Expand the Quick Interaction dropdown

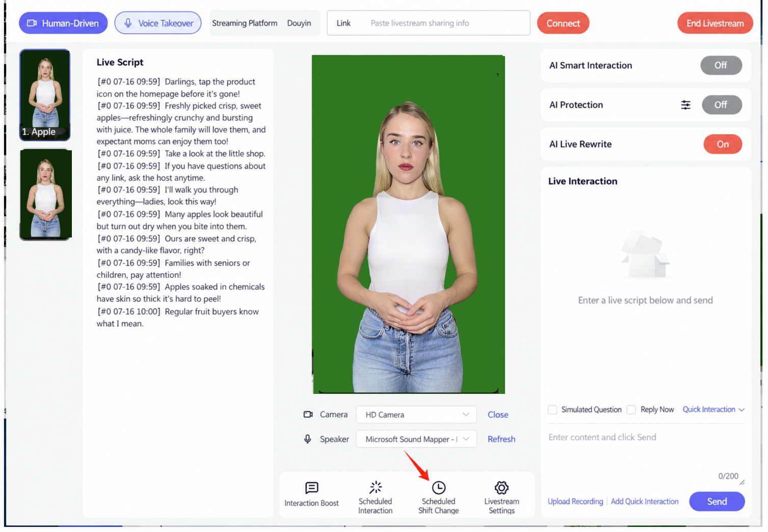pos(713,409)
